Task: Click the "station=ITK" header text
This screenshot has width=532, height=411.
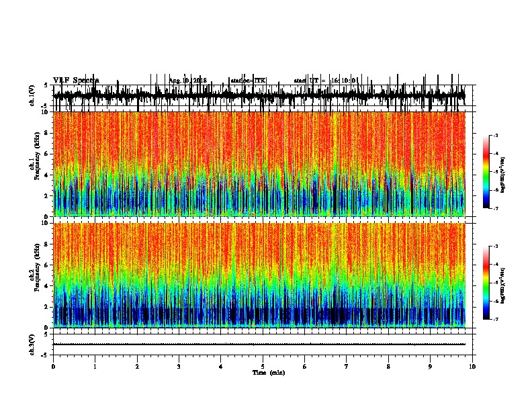Action: (x=248, y=81)
